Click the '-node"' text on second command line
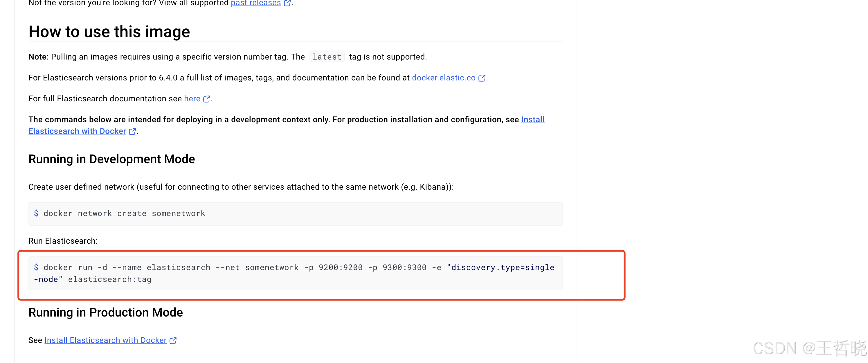 tap(48, 279)
